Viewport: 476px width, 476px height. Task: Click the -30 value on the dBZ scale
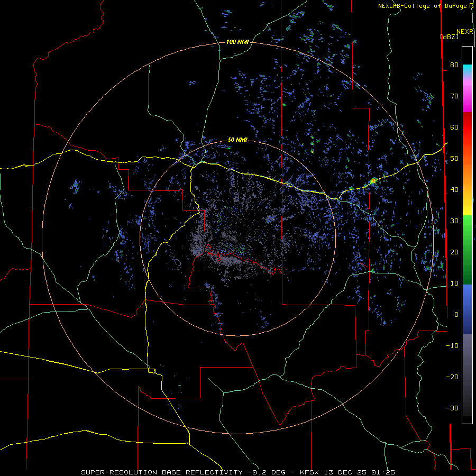(x=452, y=408)
